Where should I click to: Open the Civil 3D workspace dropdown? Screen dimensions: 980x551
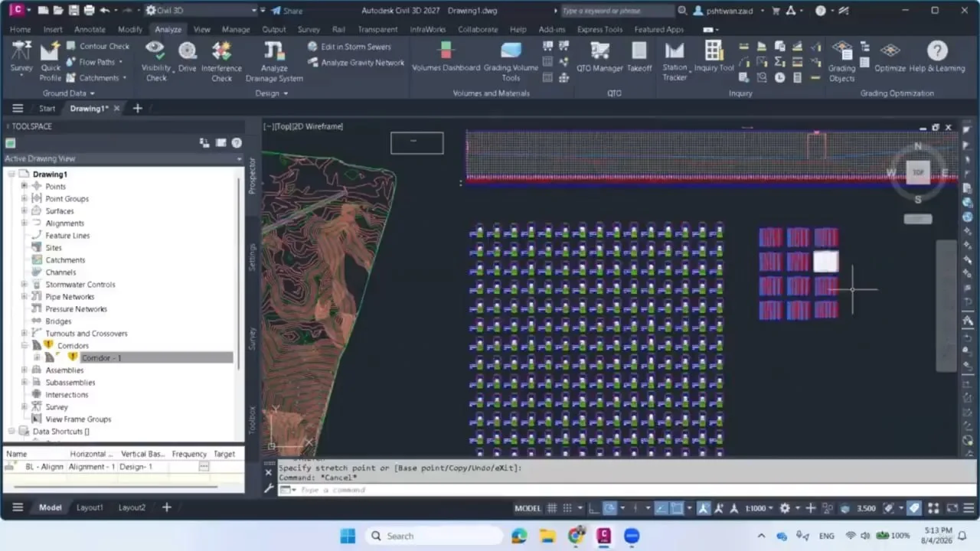tap(202, 11)
